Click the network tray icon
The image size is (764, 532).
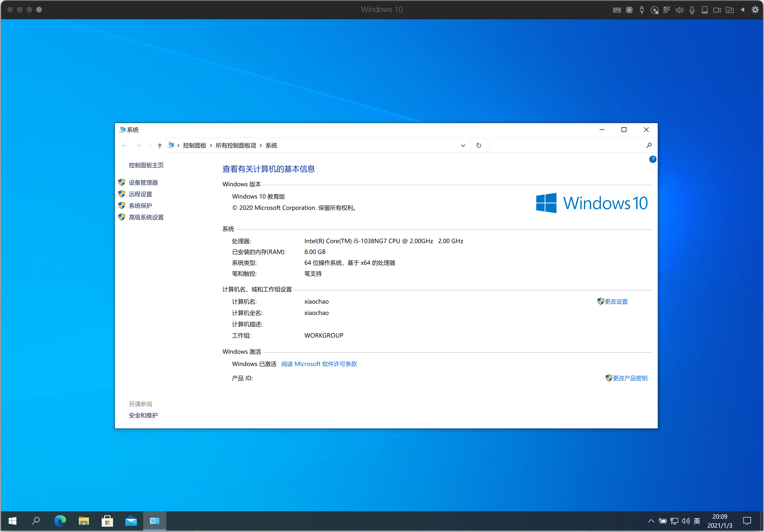tap(675, 521)
